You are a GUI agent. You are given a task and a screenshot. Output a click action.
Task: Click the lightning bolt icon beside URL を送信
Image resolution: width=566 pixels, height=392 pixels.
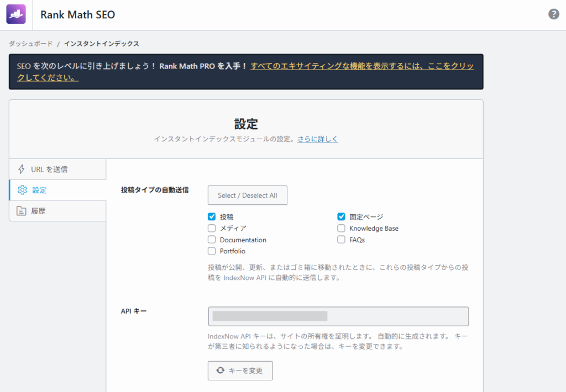point(22,169)
